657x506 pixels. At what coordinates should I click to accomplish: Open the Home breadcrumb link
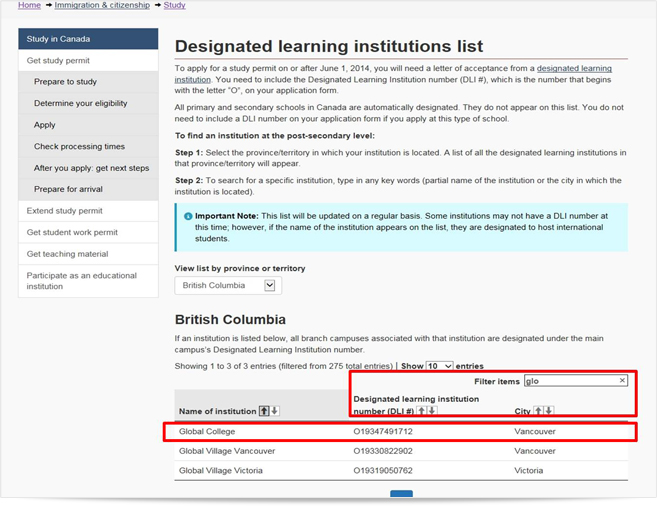pos(29,5)
